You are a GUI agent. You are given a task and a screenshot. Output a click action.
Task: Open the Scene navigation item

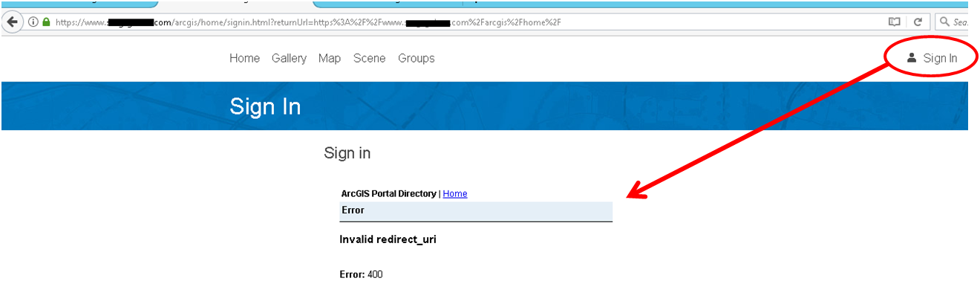pos(369,58)
